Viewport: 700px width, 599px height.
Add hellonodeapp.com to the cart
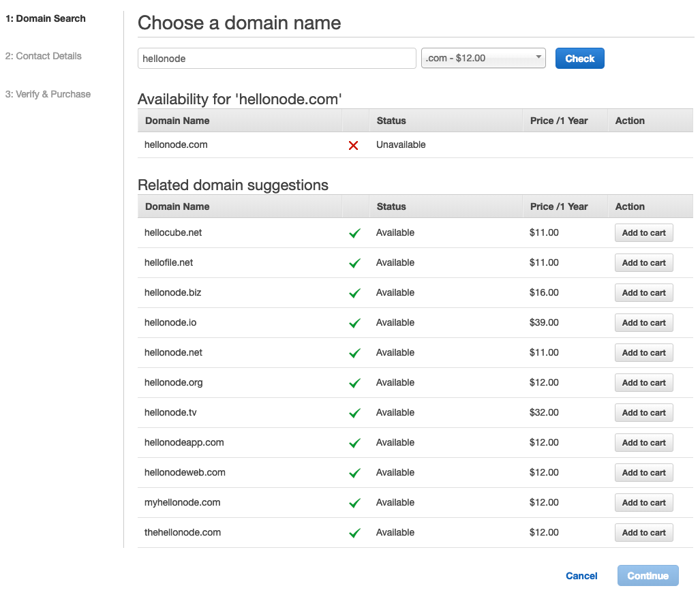point(643,442)
